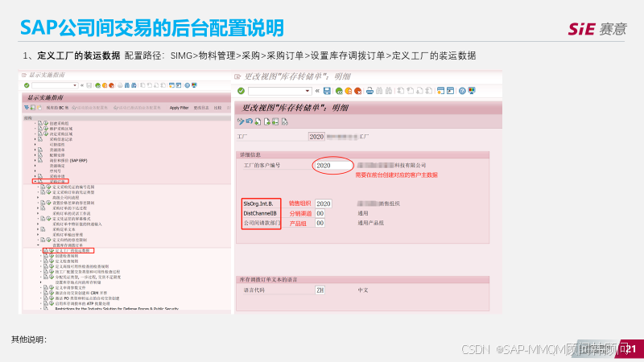This screenshot has width=644, height=362.
Task: Select the 定义申请参数文件 tree entry
Action: [70, 288]
